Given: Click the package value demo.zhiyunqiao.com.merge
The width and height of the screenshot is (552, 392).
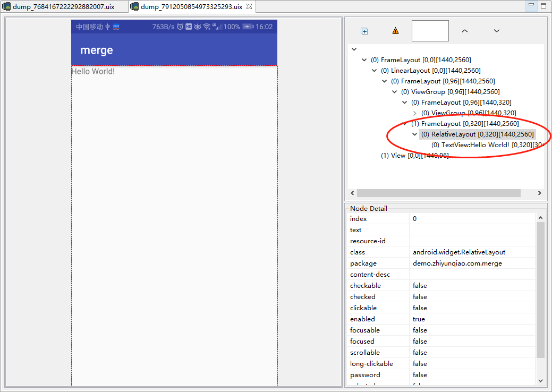Looking at the screenshot, I should (457, 263).
